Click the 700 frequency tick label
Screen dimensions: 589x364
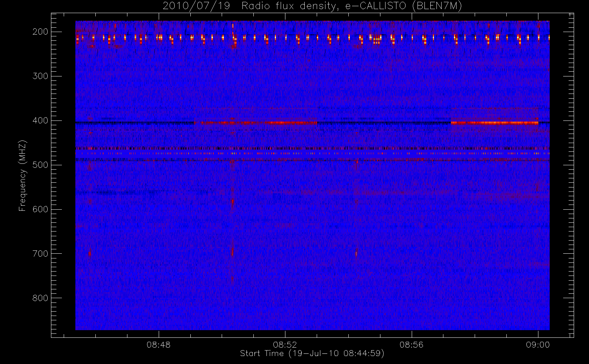pyautogui.click(x=40, y=254)
